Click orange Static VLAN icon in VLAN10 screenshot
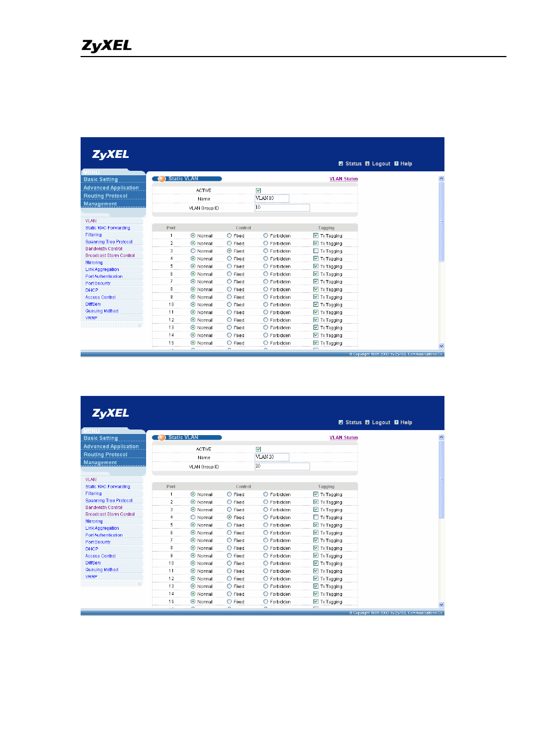Image resolution: width=534 pixels, height=756 pixels. (x=162, y=179)
